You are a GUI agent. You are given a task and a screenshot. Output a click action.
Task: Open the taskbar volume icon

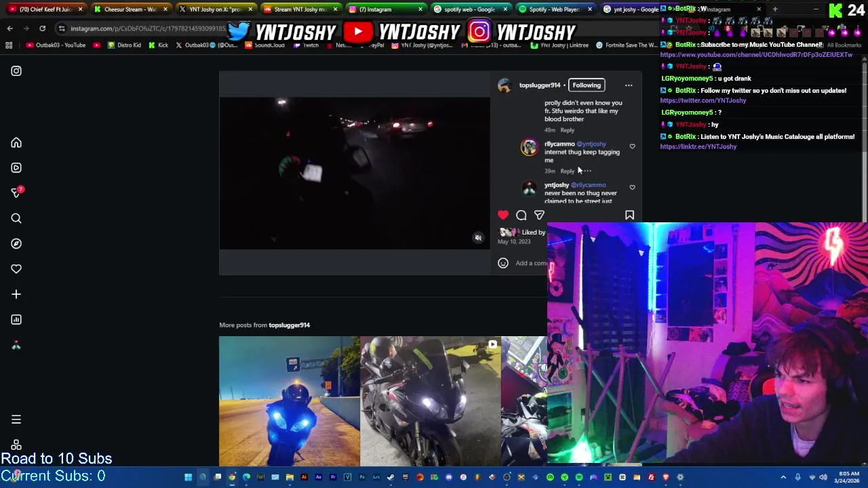click(823, 477)
